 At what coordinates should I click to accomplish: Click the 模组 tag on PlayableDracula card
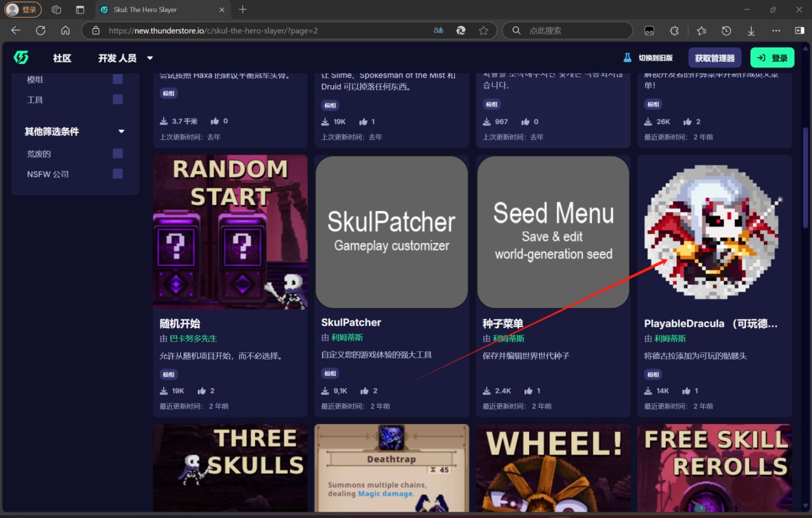653,374
